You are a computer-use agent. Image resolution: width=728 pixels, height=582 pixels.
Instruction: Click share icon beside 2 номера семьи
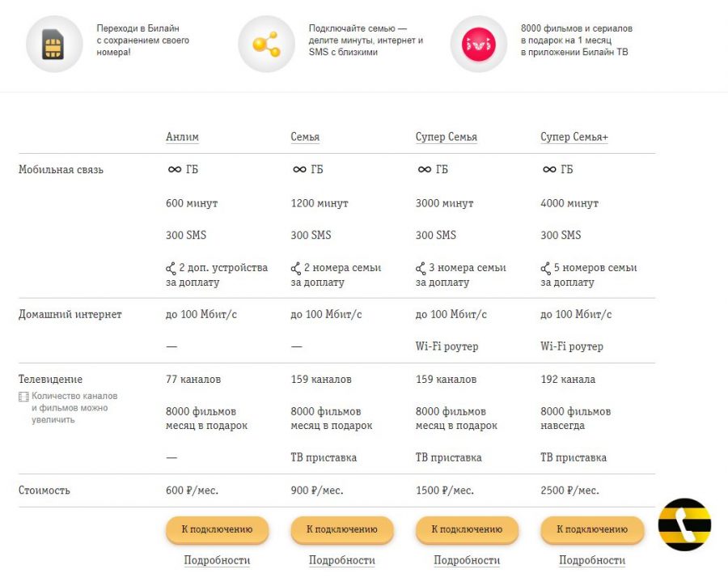tap(296, 269)
